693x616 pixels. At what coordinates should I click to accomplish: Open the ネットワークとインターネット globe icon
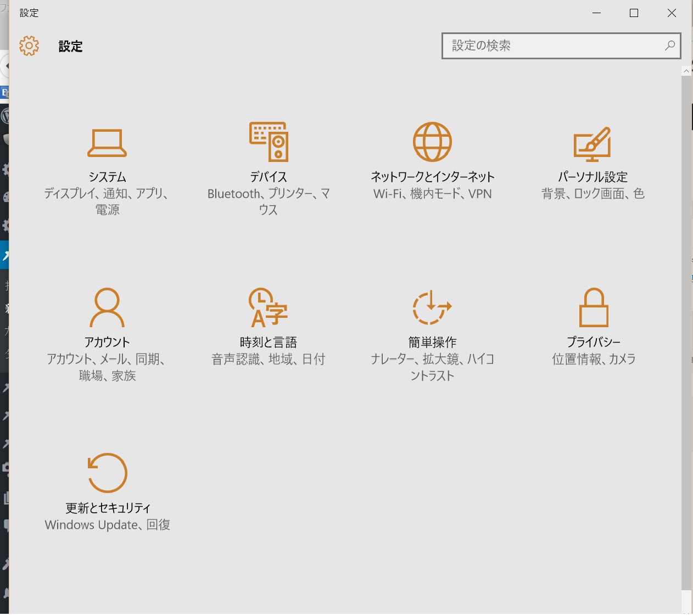[432, 142]
